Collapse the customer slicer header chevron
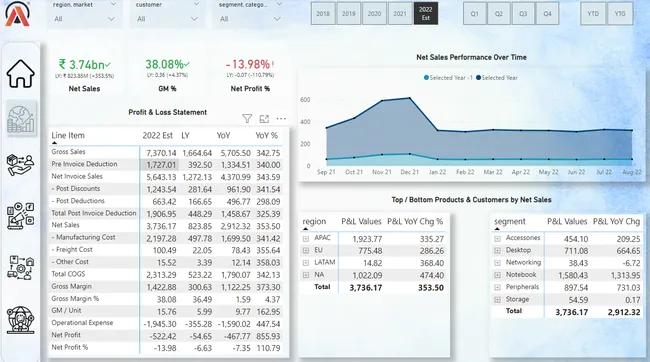Viewport: 650px width, 362px height. pos(196,5)
